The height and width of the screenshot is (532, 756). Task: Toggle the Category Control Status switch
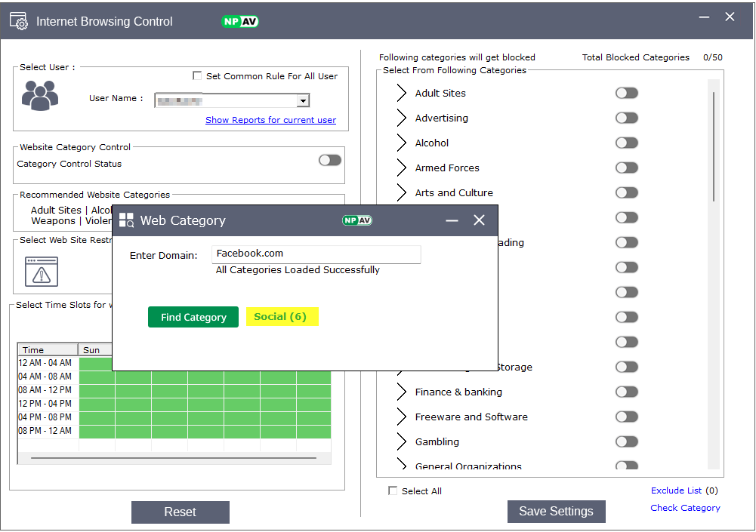click(x=329, y=160)
